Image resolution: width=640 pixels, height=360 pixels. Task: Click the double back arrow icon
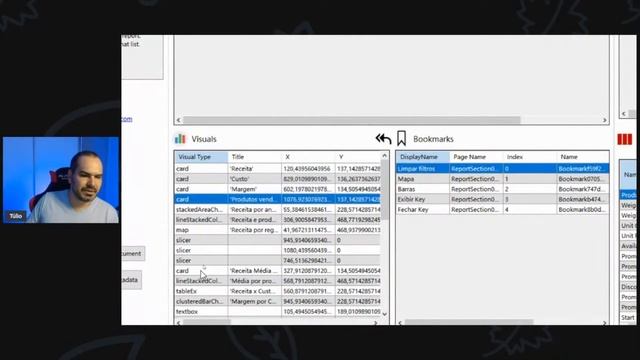coord(383,139)
